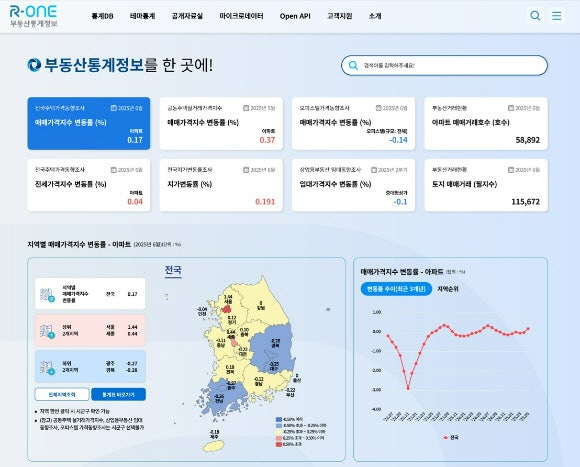Viewport: 580px width, 467px height.
Task: Click the red legend swatch
Action: click(279, 444)
